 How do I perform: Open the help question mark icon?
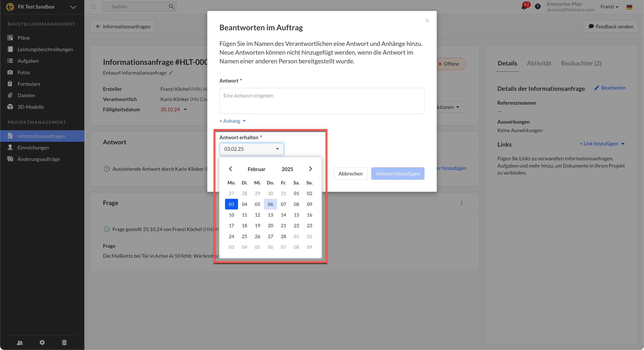[538, 7]
